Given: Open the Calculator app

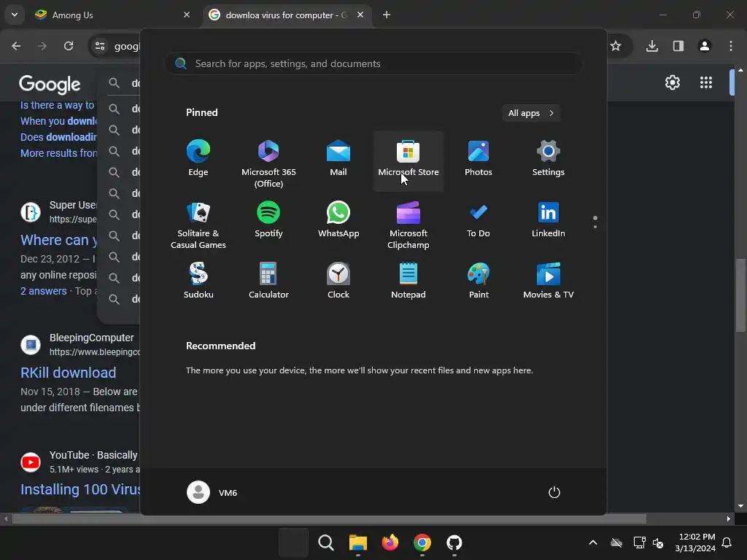Looking at the screenshot, I should (x=268, y=281).
